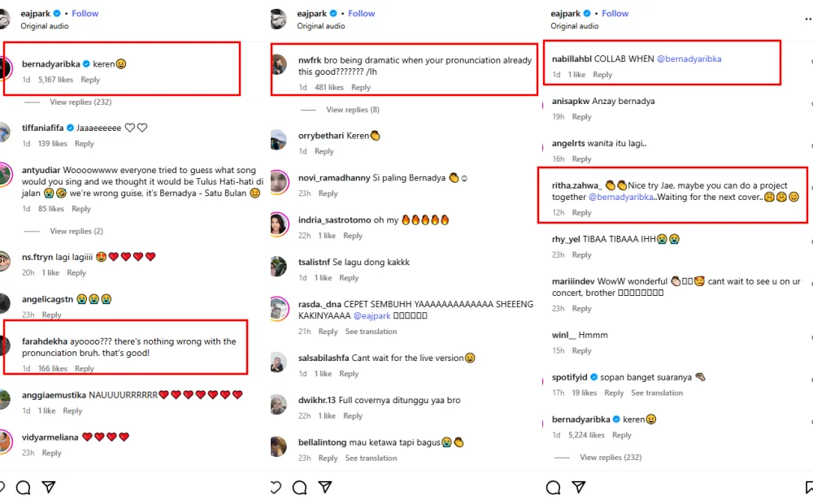View the 481 likes on nwfrk's comment
The image size is (813, 504).
click(329, 88)
